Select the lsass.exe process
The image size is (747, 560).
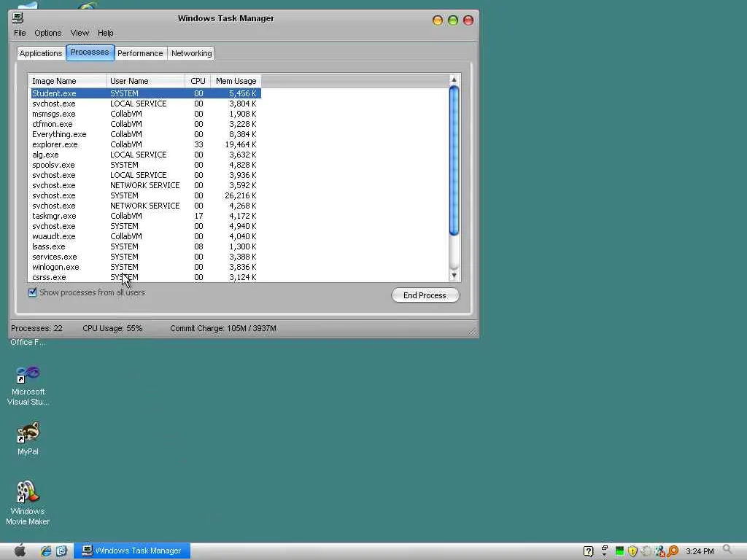(146, 246)
